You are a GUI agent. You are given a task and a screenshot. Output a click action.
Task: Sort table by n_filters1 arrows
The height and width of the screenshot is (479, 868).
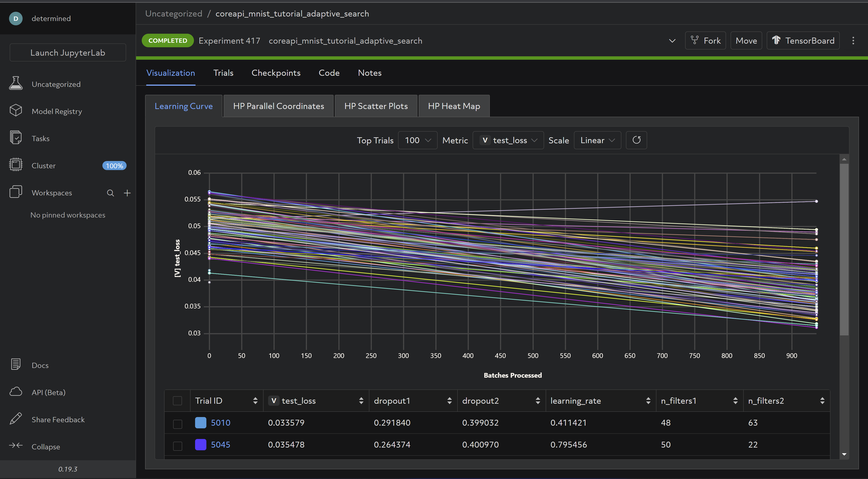tap(735, 401)
